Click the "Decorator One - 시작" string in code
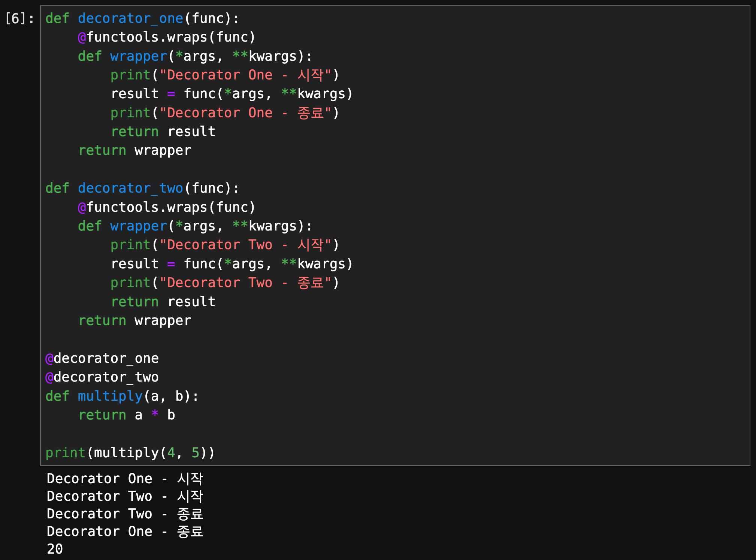 [x=245, y=75]
